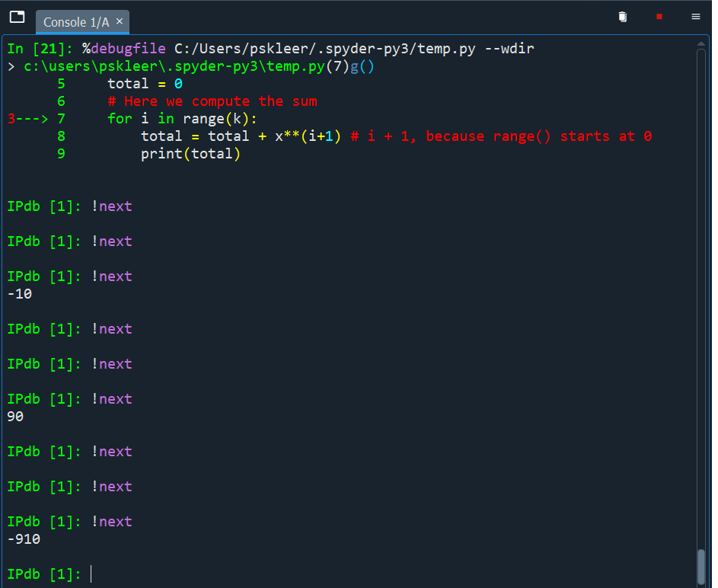Click the output value -10
718x588 pixels.
tap(20, 294)
